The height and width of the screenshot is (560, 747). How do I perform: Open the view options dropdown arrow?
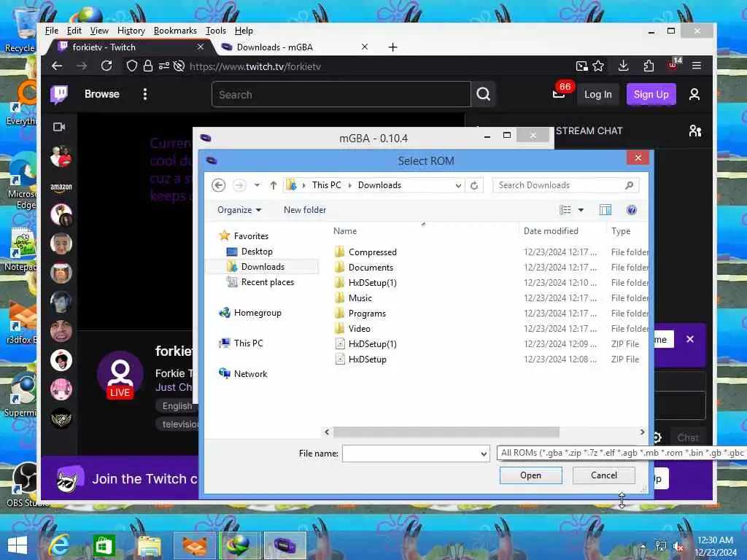(x=581, y=210)
